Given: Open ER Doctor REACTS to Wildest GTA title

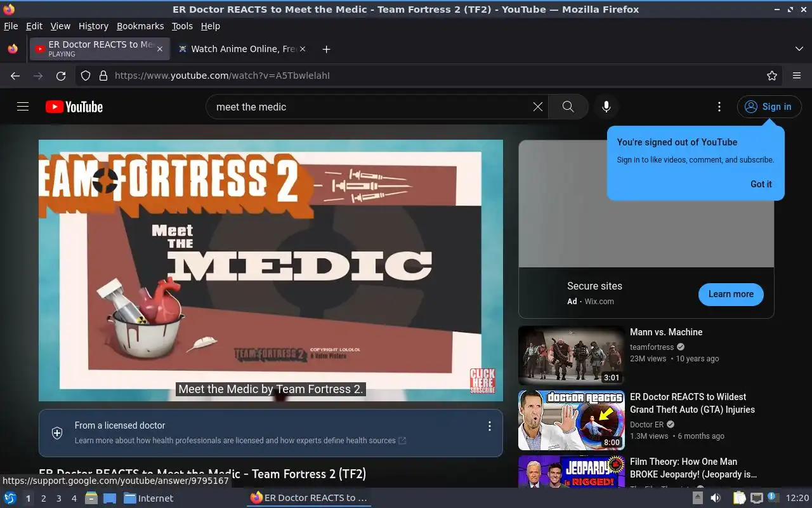Looking at the screenshot, I should (692, 403).
